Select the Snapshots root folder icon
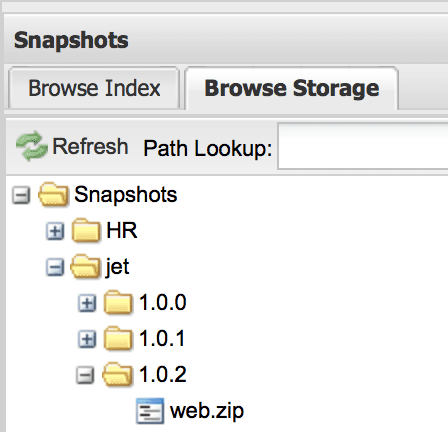 point(54,194)
